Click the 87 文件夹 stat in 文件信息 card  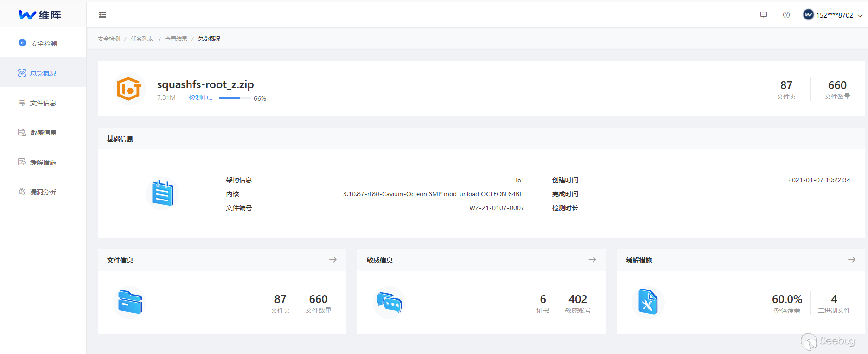coord(281,303)
